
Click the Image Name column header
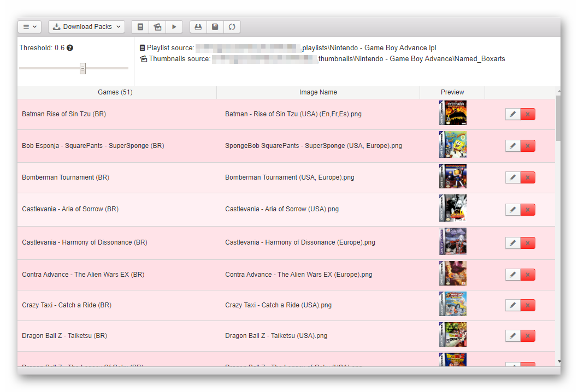pos(318,92)
